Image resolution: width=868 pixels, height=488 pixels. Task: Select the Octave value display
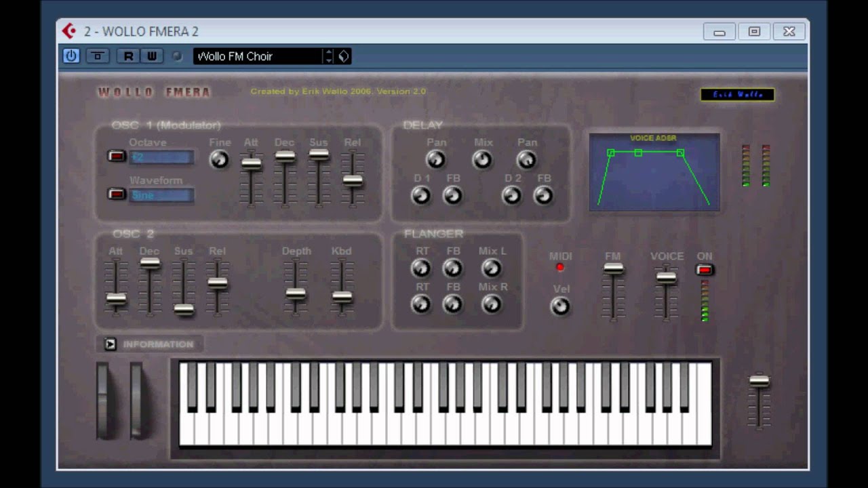pos(161,157)
